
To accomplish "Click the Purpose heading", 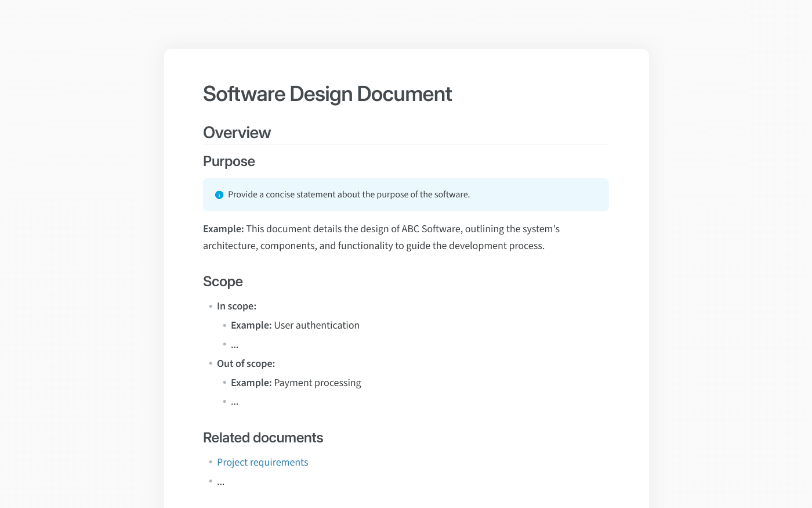I will click(229, 161).
